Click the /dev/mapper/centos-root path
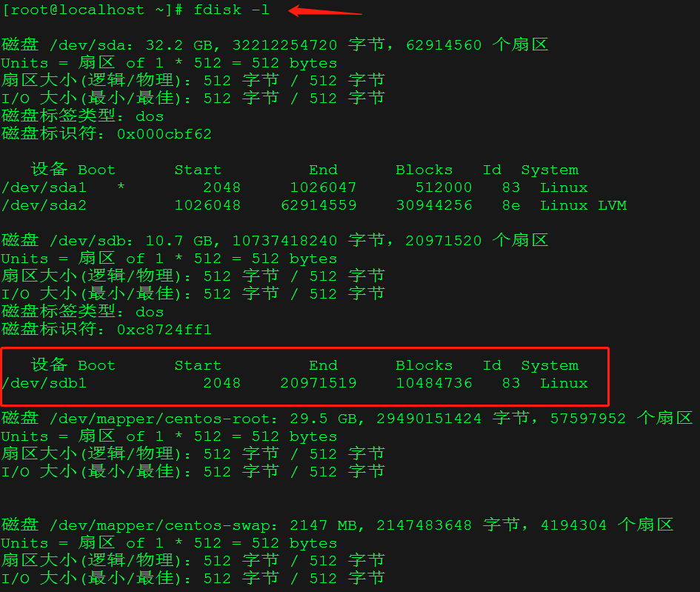The height and width of the screenshot is (592, 700). (160, 419)
